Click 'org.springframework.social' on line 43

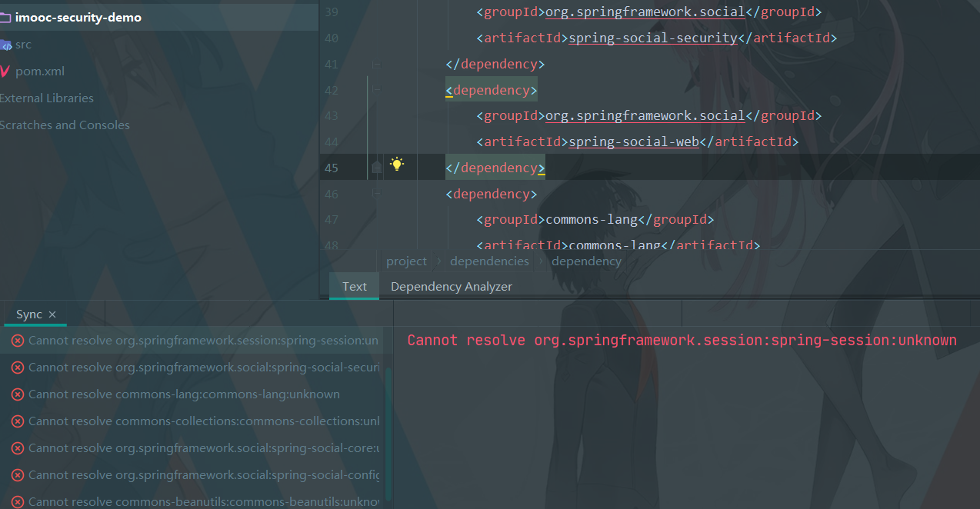pos(645,115)
